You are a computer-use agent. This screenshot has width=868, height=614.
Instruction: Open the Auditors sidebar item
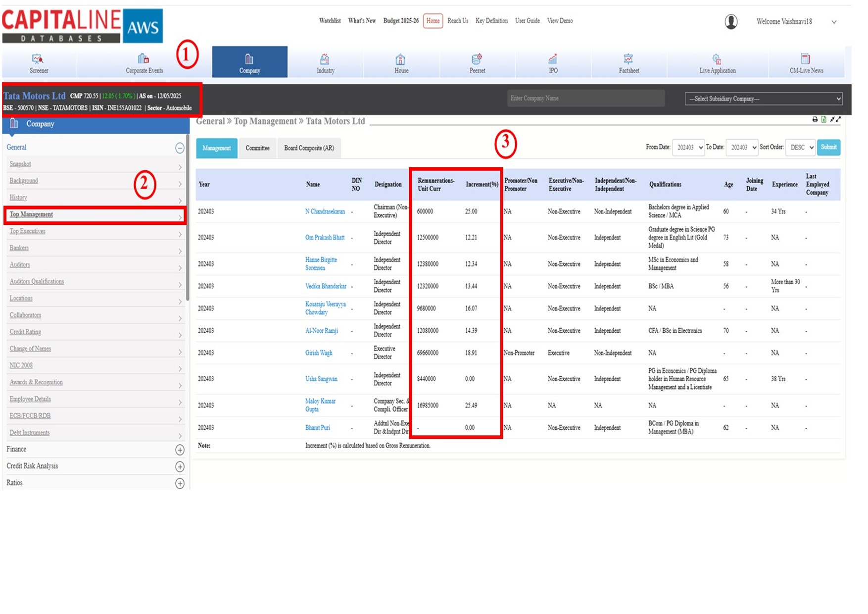[20, 265]
